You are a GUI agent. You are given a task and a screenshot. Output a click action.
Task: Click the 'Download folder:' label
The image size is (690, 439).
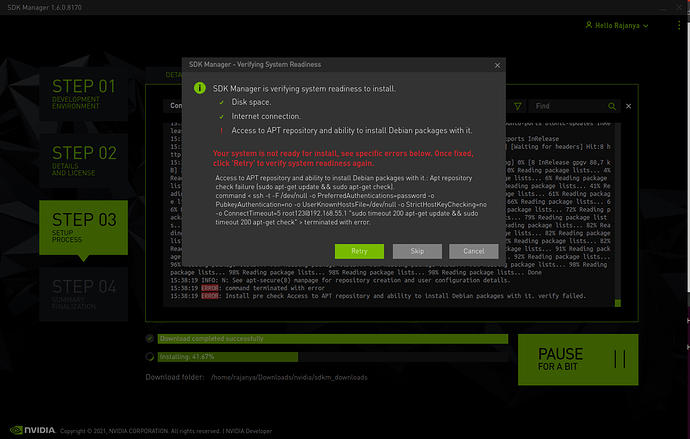(x=175, y=377)
